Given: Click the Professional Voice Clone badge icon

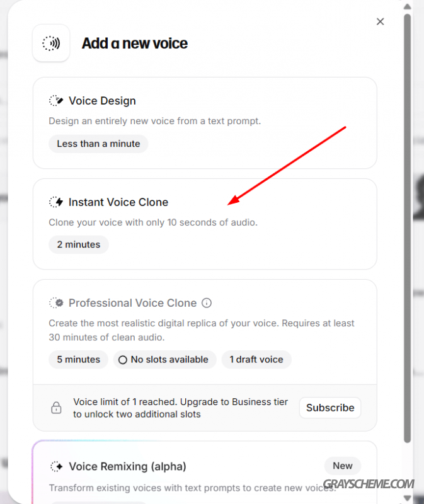Looking at the screenshot, I should click(56, 303).
